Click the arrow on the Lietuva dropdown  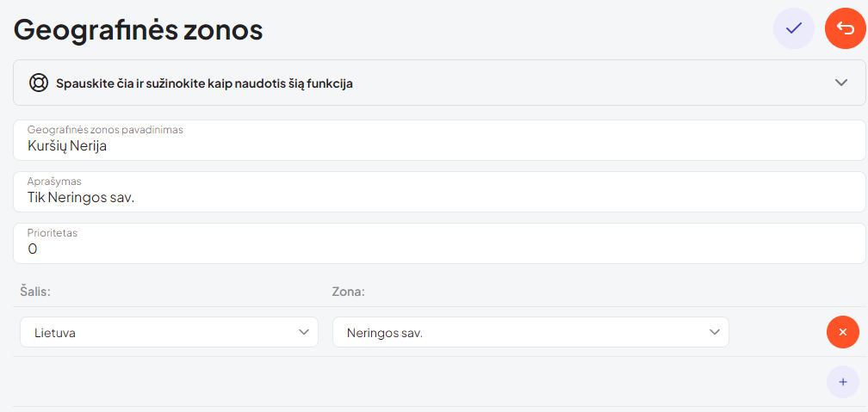(x=303, y=332)
